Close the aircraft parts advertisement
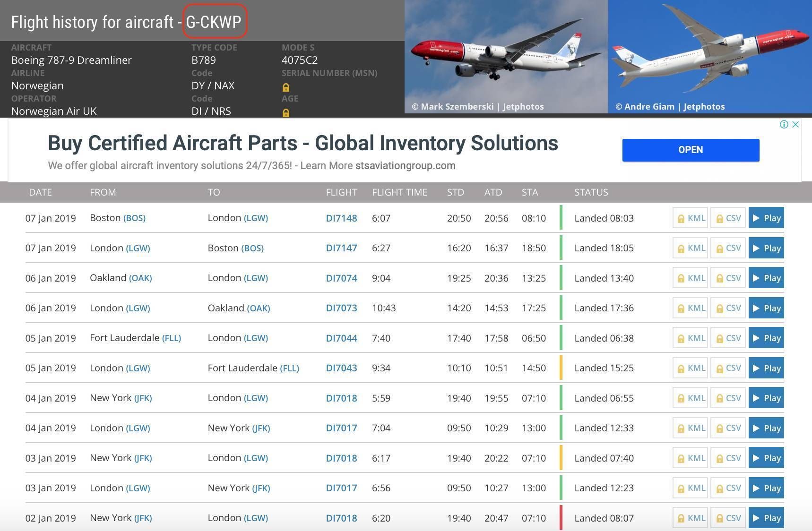The width and height of the screenshot is (812, 531). [795, 124]
